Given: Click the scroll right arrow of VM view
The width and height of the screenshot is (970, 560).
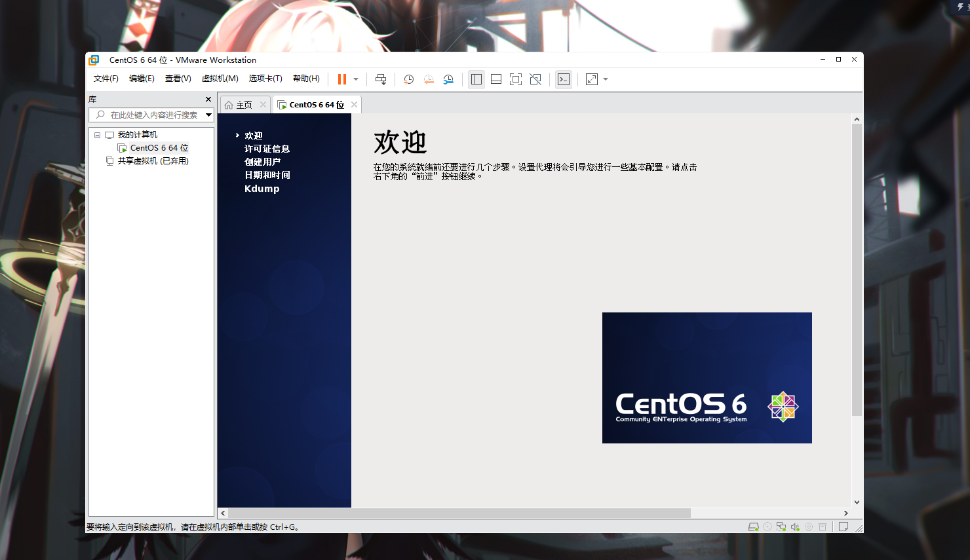Looking at the screenshot, I should point(846,513).
